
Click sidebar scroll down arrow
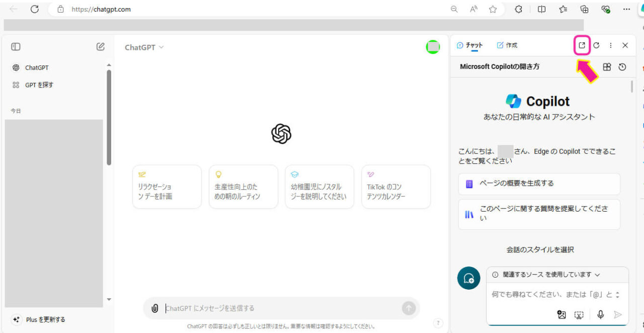[109, 300]
